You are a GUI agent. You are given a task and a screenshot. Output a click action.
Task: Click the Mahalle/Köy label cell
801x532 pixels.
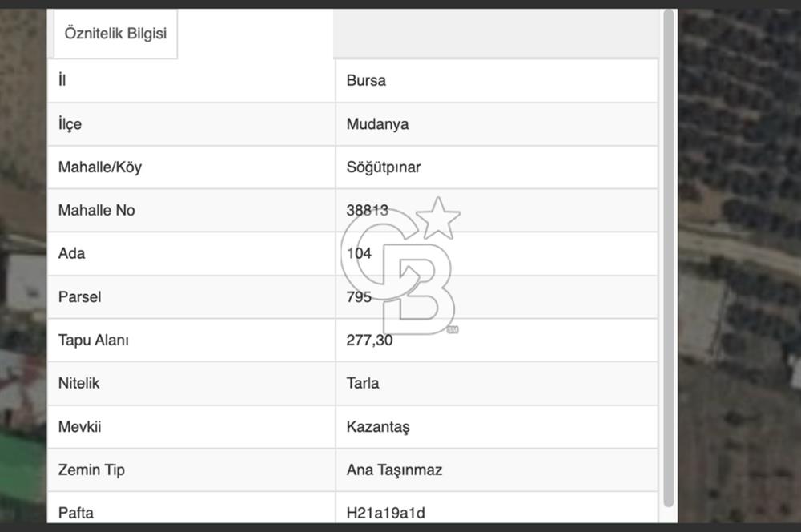tap(100, 167)
